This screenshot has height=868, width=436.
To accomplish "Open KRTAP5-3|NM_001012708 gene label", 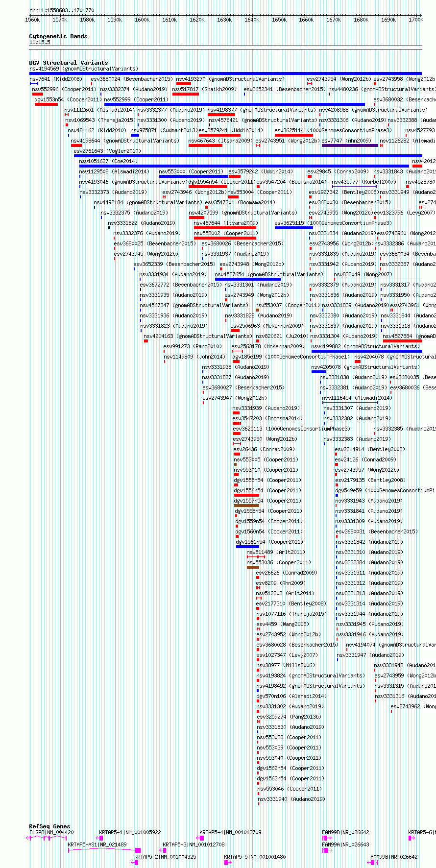I will point(194,844).
